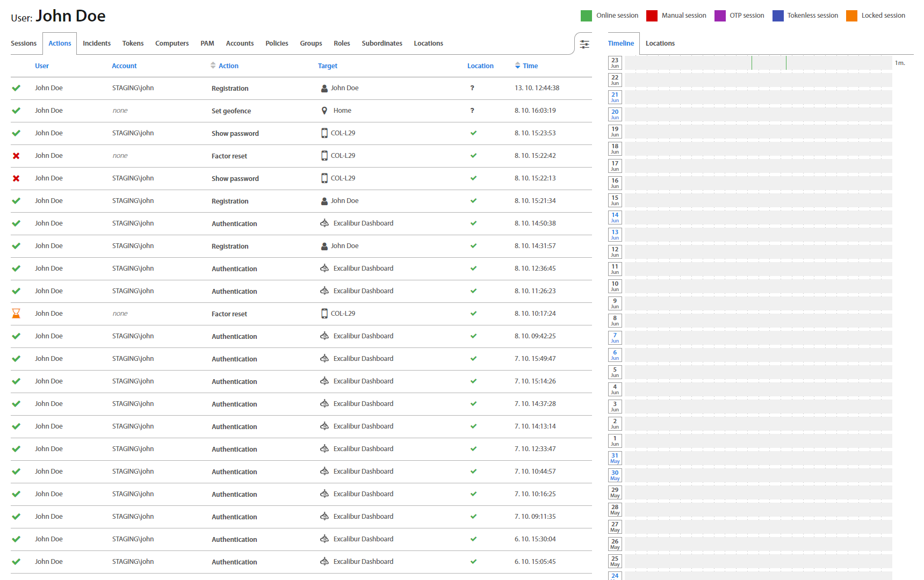The image size is (924, 580).
Task: Click the green location checkmark at 15:21:34
Action: (473, 201)
